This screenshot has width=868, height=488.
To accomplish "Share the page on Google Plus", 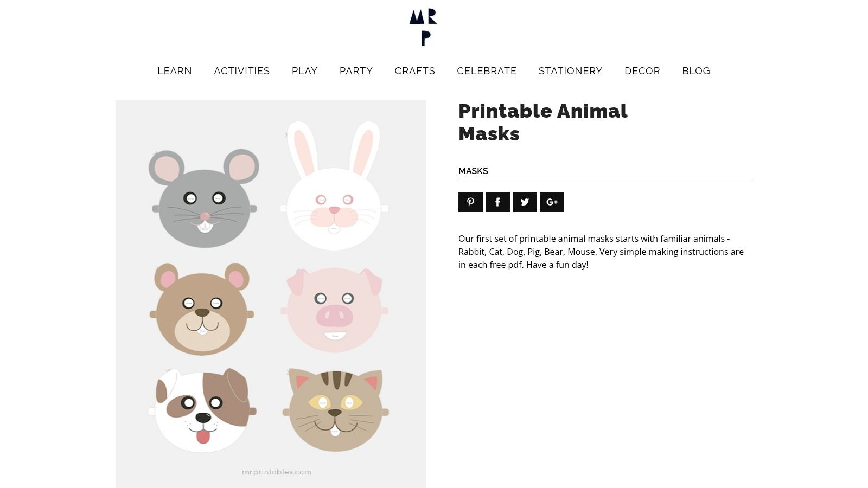I will [552, 202].
